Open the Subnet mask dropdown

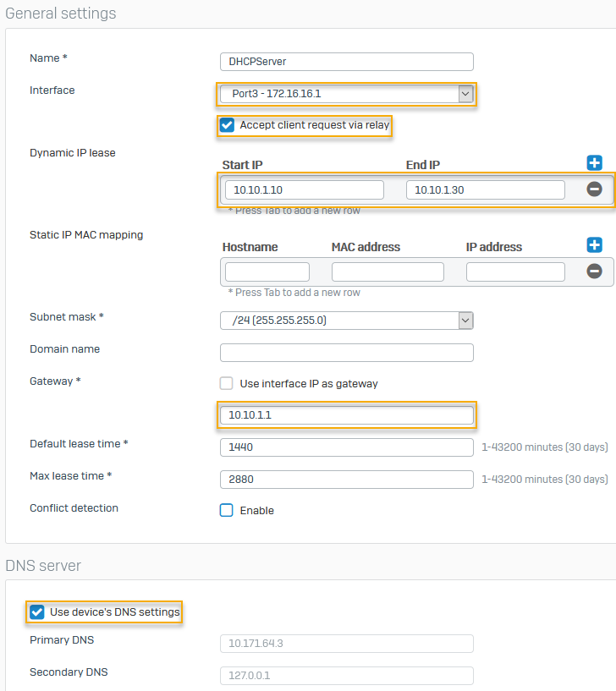click(464, 320)
